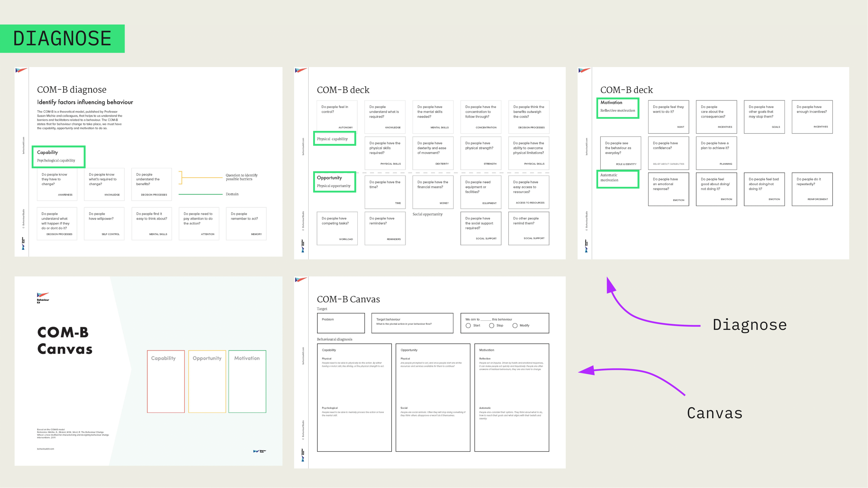
Task: Click the Opportunity panel in Behavioural diagnosis
Action: coord(433,397)
